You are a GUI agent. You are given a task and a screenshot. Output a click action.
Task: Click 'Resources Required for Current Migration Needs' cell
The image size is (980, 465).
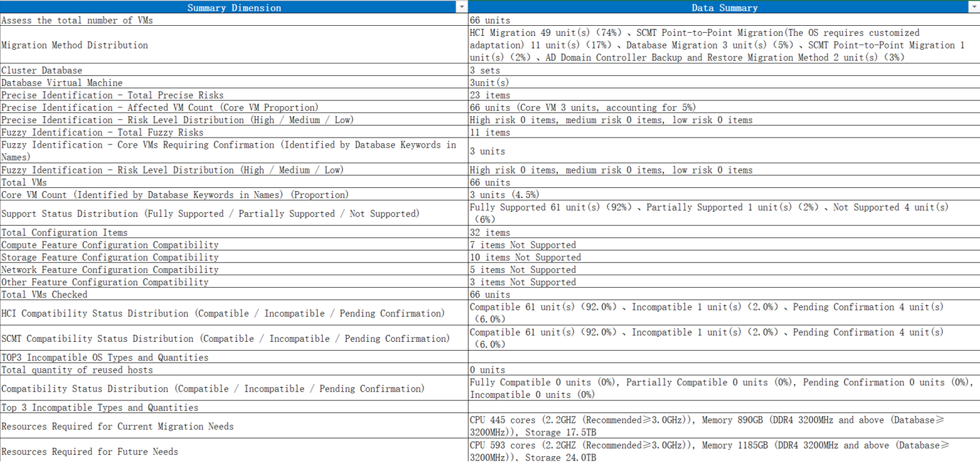coord(234,427)
